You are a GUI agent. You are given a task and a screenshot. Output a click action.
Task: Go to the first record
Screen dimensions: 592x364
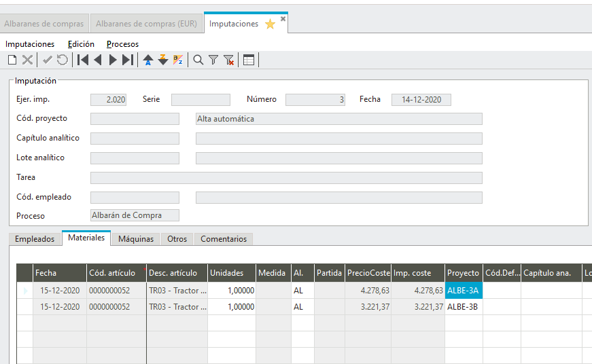tap(83, 60)
